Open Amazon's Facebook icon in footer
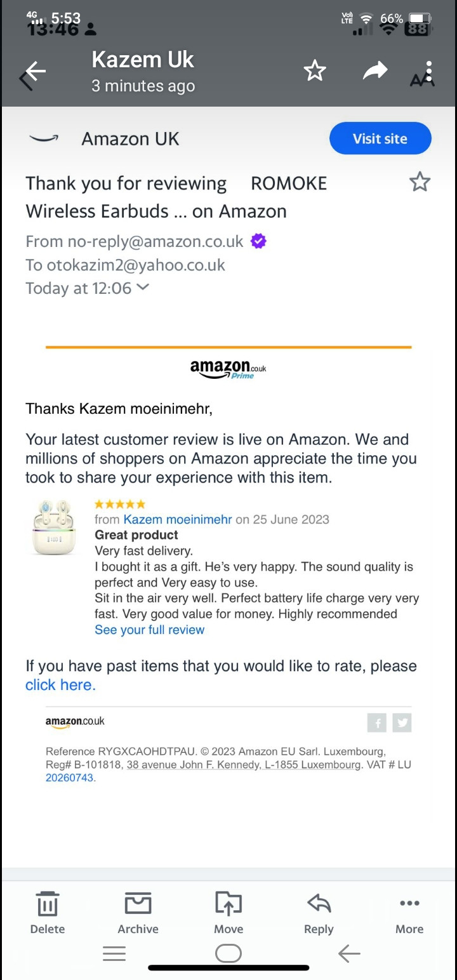The image size is (457, 980). pos(377,722)
